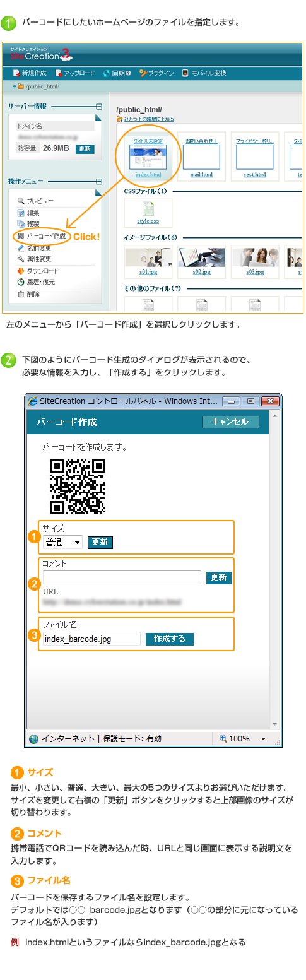Click the s03.jpg file name link
The height and width of the screenshot is (980, 306).
[x=255, y=272]
